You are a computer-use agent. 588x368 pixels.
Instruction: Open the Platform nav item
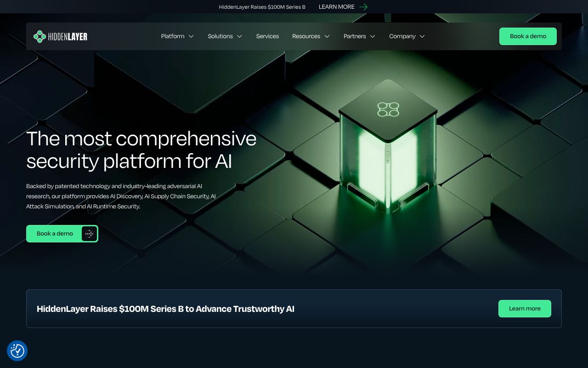173,36
